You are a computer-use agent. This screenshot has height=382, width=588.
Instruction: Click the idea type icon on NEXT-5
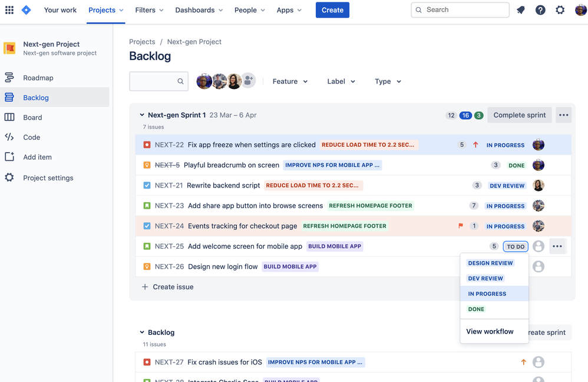(147, 165)
